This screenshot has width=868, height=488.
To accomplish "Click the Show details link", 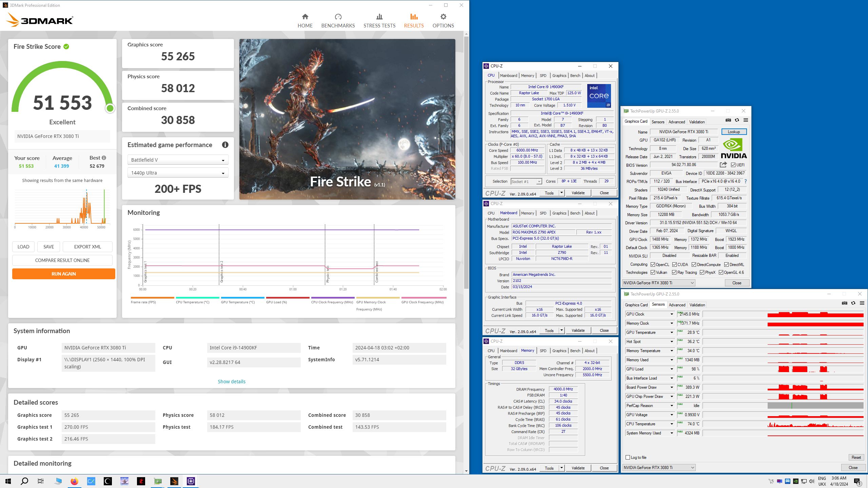I will click(x=232, y=382).
